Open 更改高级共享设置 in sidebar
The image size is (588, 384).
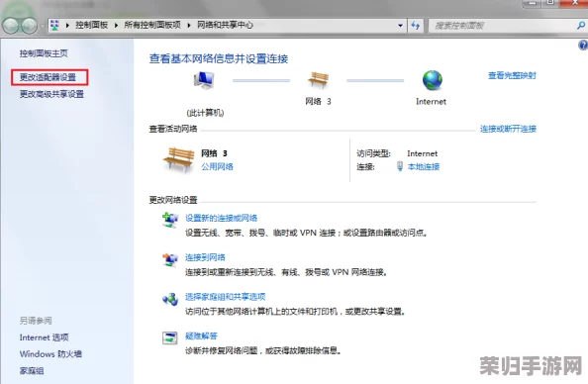[x=51, y=94]
